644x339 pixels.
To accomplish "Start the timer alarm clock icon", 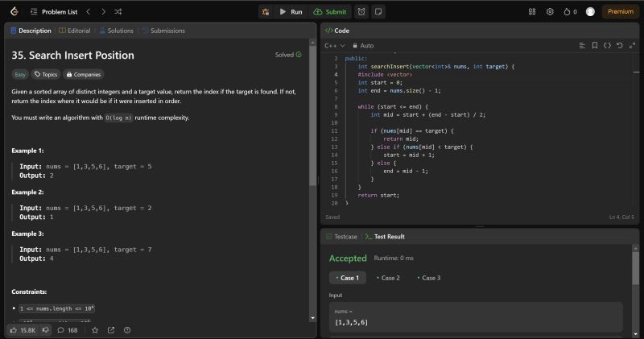I will [x=361, y=12].
